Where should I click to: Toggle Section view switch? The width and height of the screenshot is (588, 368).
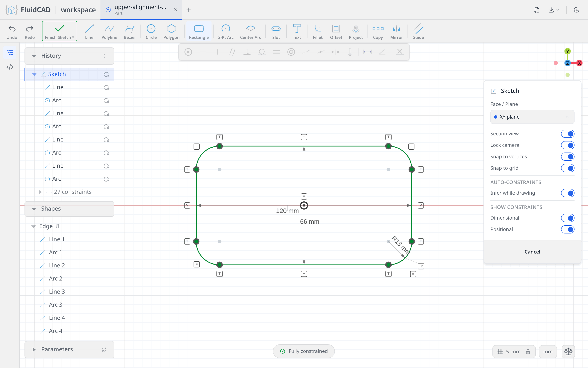pyautogui.click(x=568, y=134)
